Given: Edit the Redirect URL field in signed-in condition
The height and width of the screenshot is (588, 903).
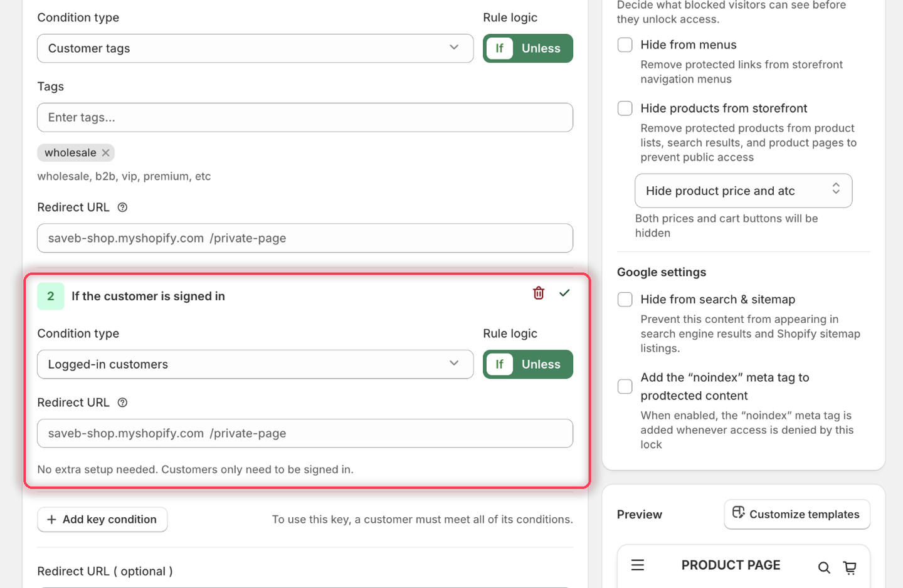Looking at the screenshot, I should pos(305,433).
